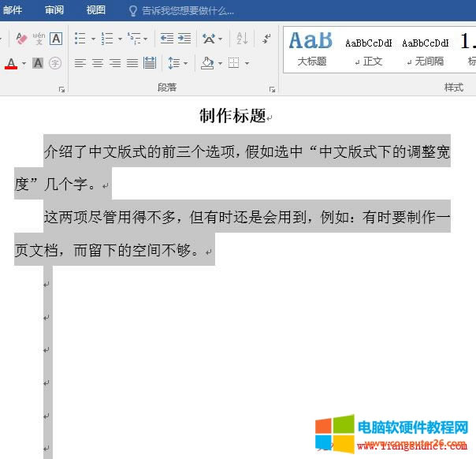Apply distributed alignment to the paragraph
This screenshot has height=459, width=476.
(150, 63)
